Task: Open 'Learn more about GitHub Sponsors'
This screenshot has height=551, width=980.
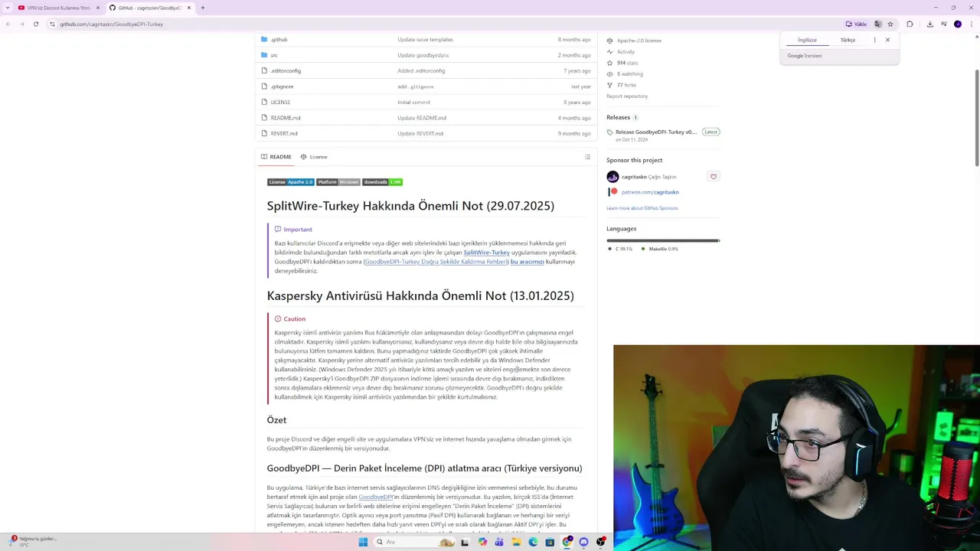Action: pos(642,208)
